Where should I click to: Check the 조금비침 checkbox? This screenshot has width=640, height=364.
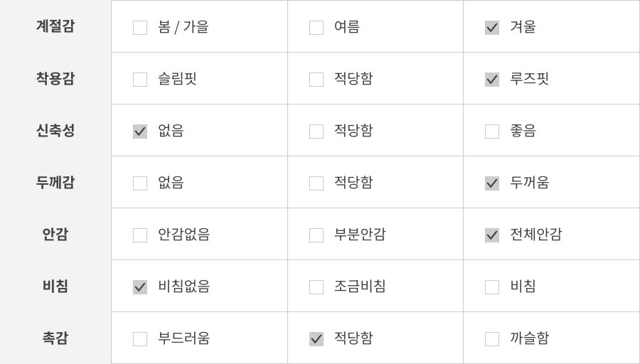(x=316, y=287)
